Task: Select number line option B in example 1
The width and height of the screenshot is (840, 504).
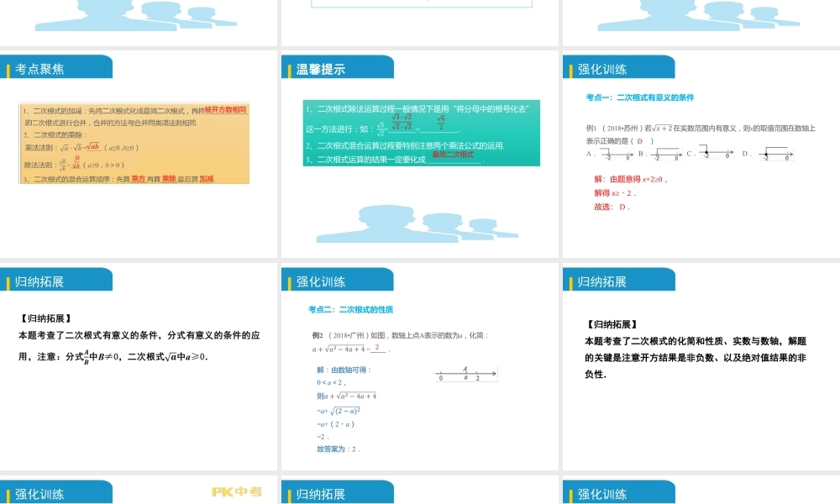Action: click(667, 154)
